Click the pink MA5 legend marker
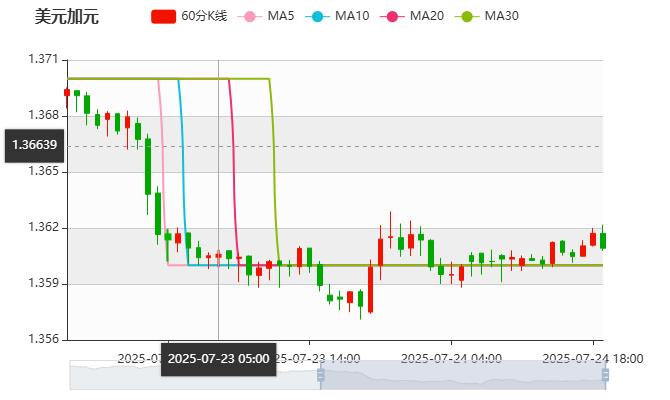Viewport: 670px width, 400px height. pyautogui.click(x=250, y=17)
